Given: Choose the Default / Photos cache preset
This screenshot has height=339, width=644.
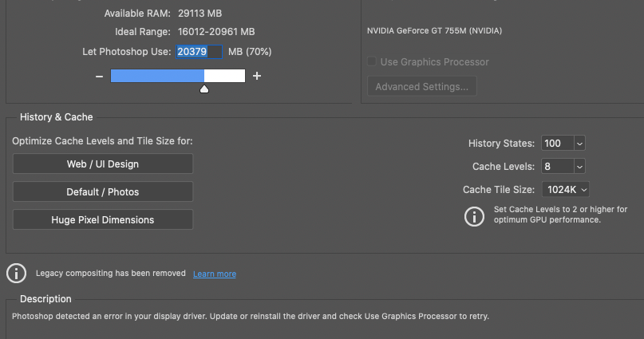Looking at the screenshot, I should coord(103,192).
